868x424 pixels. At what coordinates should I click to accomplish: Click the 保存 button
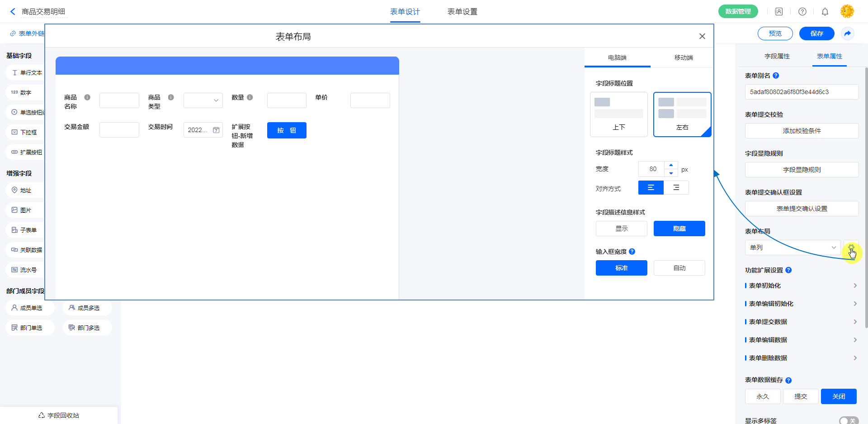point(816,33)
